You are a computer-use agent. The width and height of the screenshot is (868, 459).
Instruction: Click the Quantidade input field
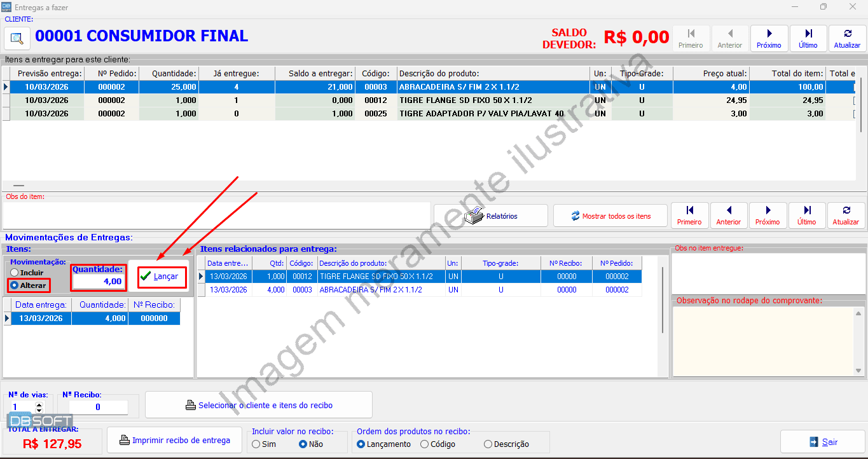tap(98, 282)
